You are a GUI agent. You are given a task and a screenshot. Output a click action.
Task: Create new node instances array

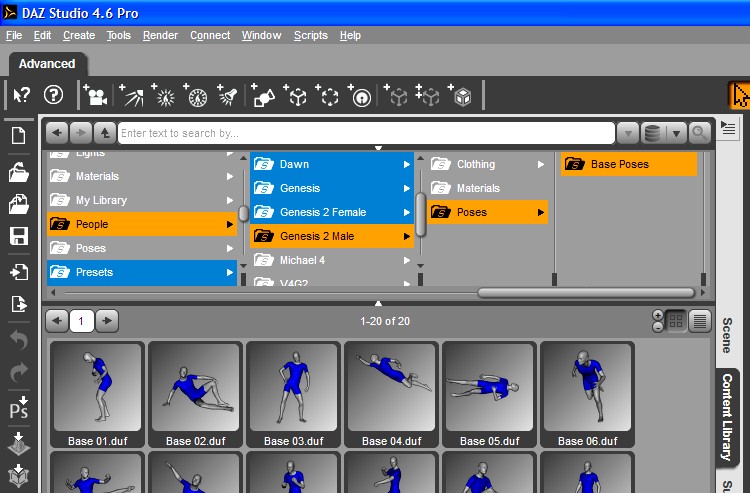point(428,95)
